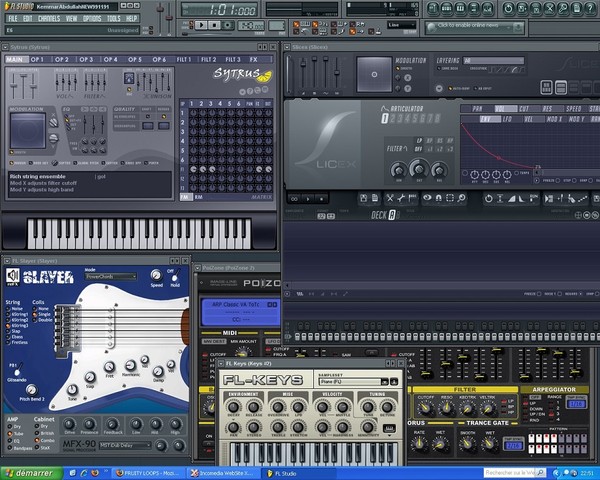Select the Dry AMP option in Slayer

point(14,426)
